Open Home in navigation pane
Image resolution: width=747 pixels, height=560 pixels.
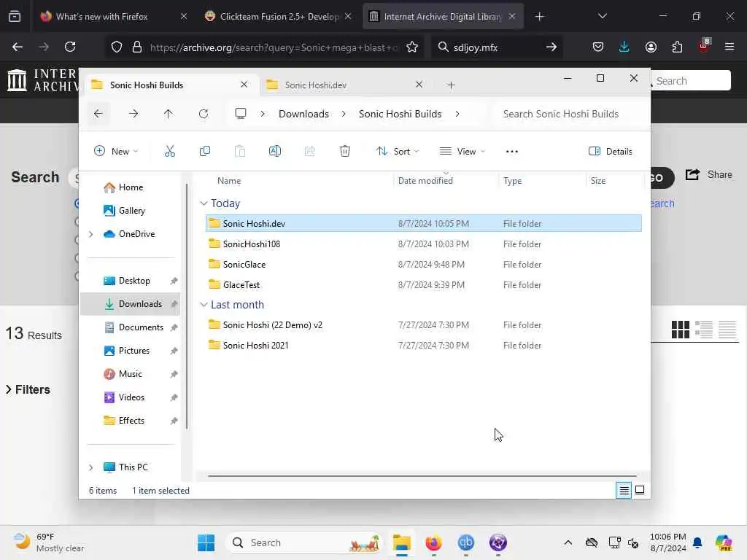tap(130, 187)
